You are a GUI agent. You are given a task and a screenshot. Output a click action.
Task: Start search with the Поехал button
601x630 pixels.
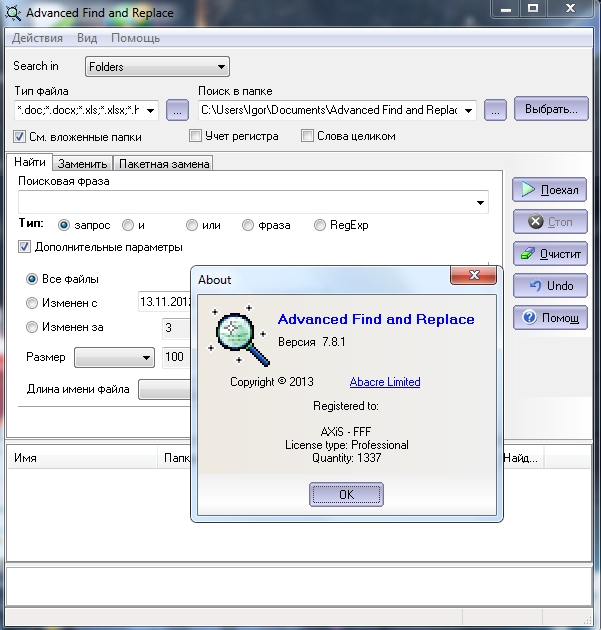(549, 190)
